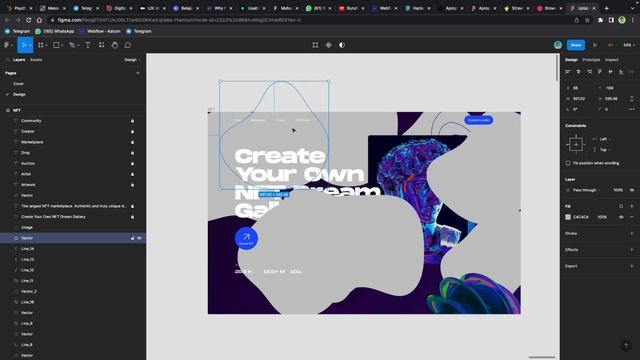Viewport: 640px width, 360px height.
Task: Unlock the Auction layer
Action: tap(132, 163)
